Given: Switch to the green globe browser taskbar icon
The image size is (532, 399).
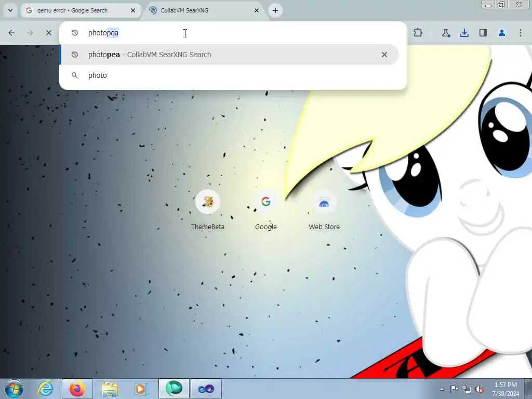Looking at the screenshot, I should (x=174, y=389).
